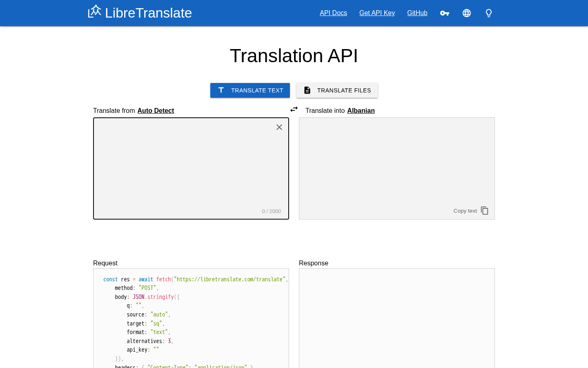Click the "Copy text" label
Image resolution: width=588 pixels, height=368 pixels.
465,211
